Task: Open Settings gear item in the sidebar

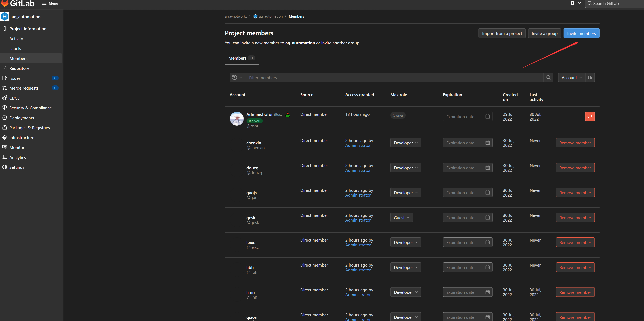Action: pos(16,167)
